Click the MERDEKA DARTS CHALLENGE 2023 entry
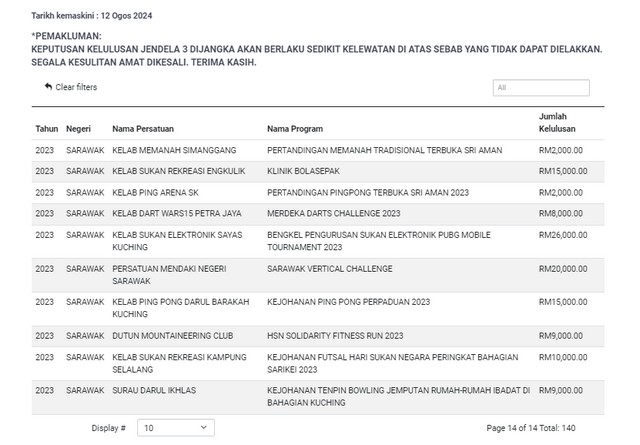This screenshot has height=445, width=640. coord(334,213)
